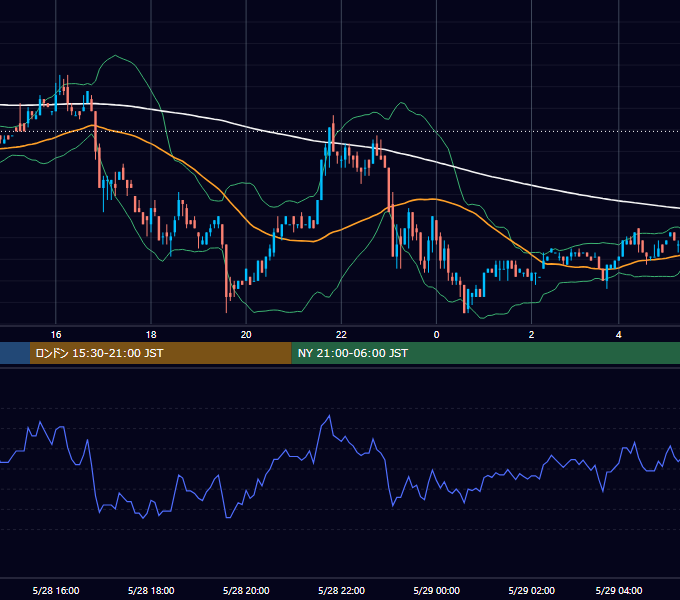Click the 5/28 18:00 date label
Screen dimensions: 680x600
pyautogui.click(x=151, y=590)
